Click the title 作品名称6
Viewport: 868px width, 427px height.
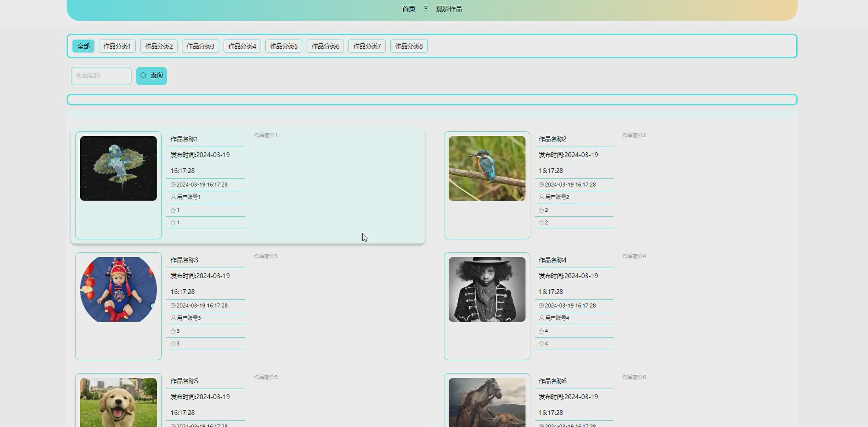pyautogui.click(x=553, y=381)
